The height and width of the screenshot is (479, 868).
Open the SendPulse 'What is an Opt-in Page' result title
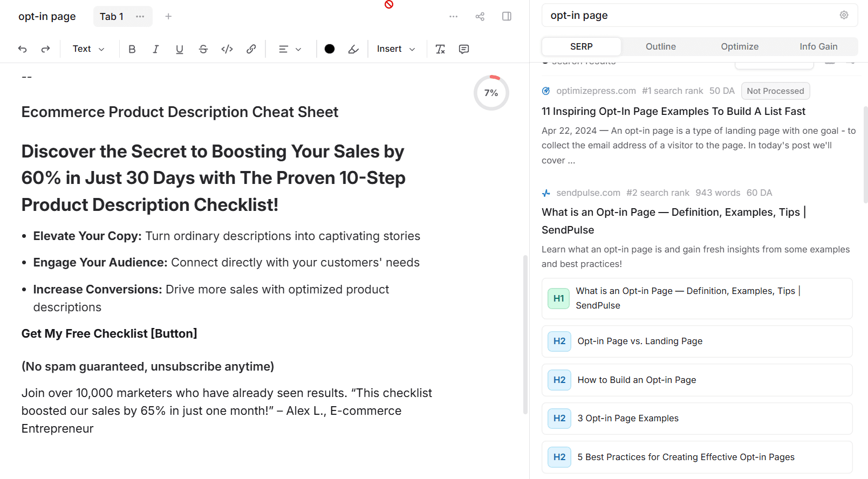coord(674,221)
